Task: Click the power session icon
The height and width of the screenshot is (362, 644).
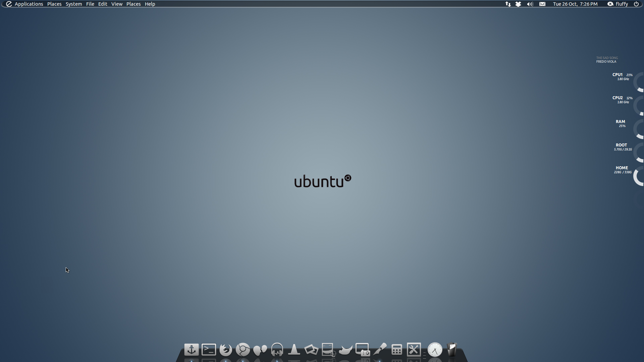Action: pos(636,4)
